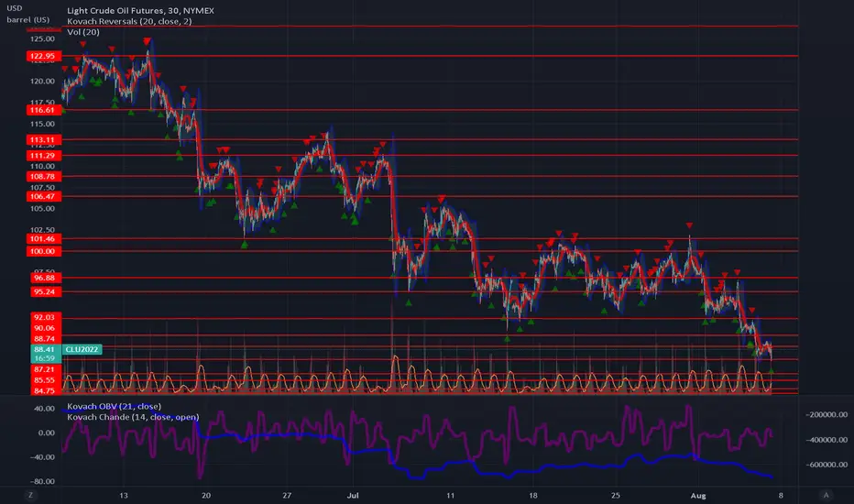This screenshot has height=504, width=854.
Task: Click -80.00 on the Chande scale
Action: tap(44, 481)
